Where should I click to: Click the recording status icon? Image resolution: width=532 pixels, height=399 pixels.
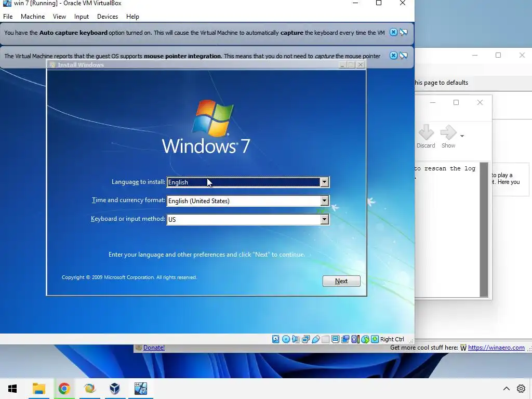coord(345,339)
